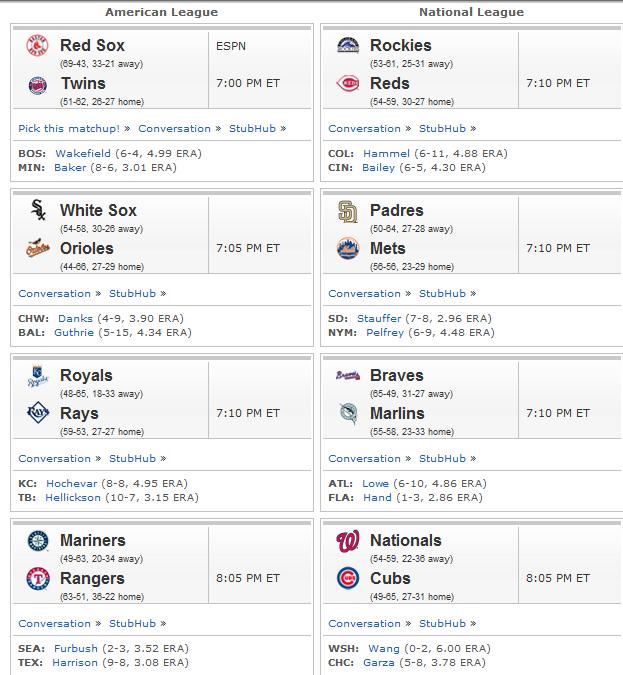
Task: View pitcher Wakefield's profile
Action: tap(83, 153)
